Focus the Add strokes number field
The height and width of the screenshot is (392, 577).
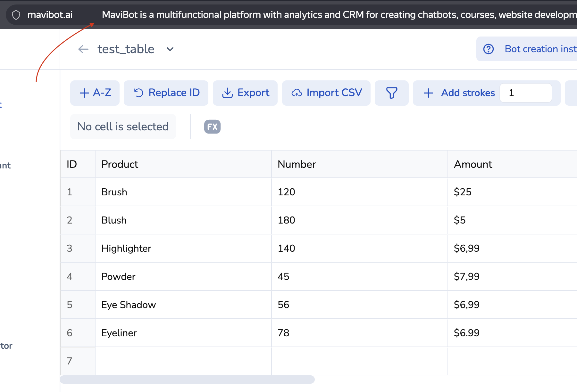point(526,93)
